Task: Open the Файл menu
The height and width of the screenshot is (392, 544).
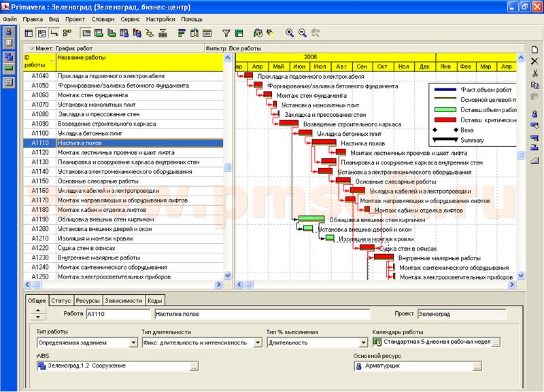Action: tap(10, 20)
